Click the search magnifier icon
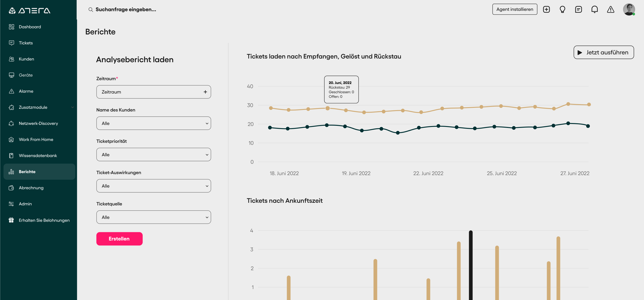 [91, 9]
